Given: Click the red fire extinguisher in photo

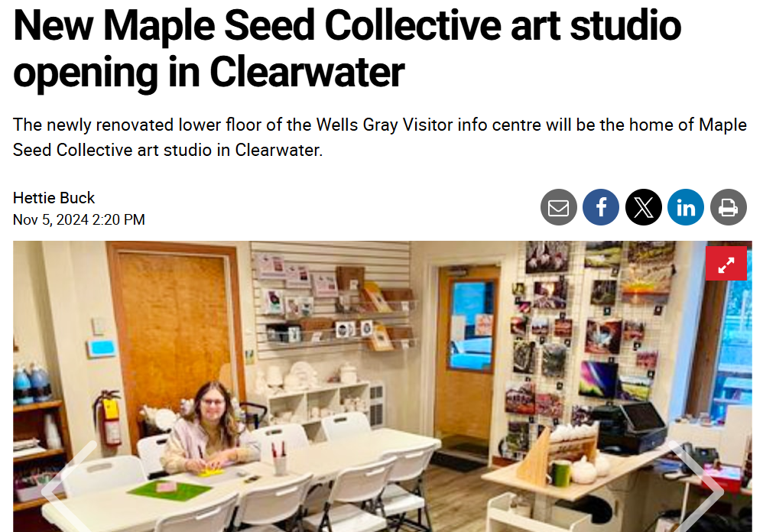Looking at the screenshot, I should click(x=109, y=417).
